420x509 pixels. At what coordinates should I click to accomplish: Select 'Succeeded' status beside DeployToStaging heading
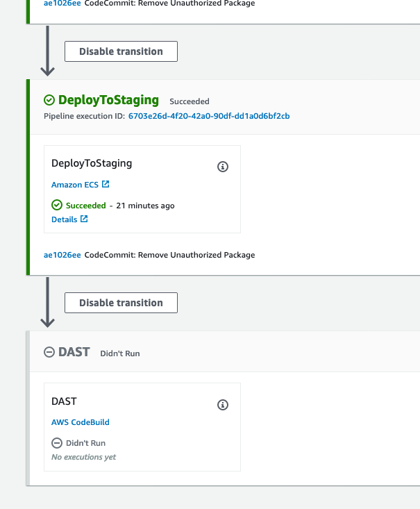click(x=190, y=101)
